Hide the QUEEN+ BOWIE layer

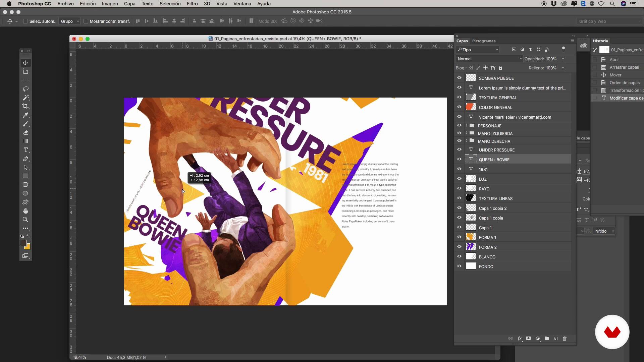click(459, 159)
